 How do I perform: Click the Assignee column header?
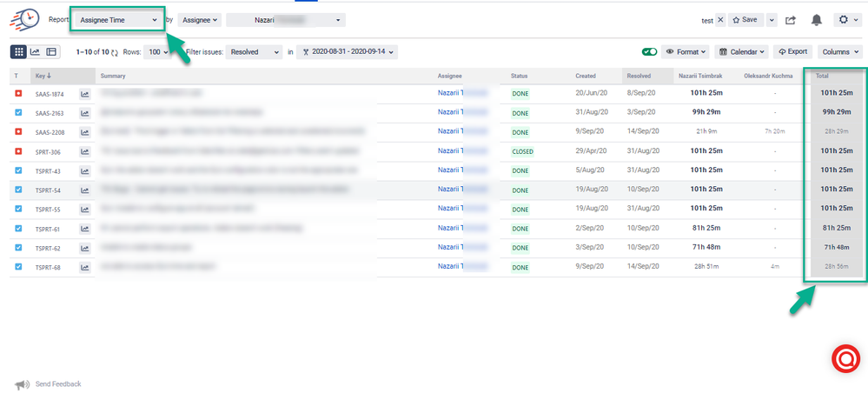(x=449, y=76)
